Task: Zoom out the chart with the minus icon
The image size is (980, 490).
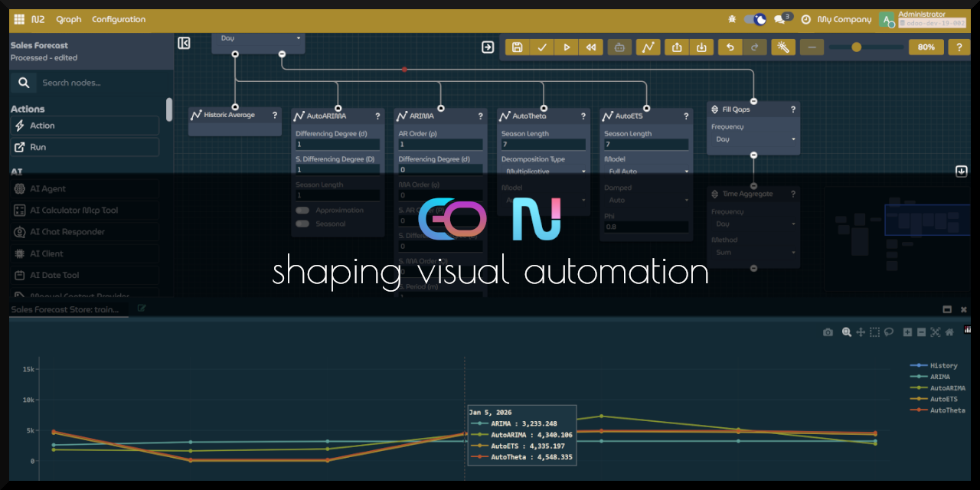Action: pos(921,332)
